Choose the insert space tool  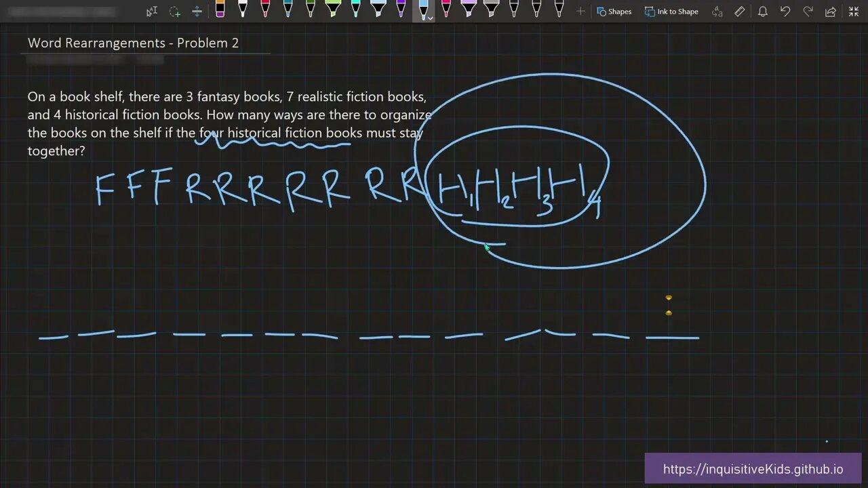coord(197,11)
